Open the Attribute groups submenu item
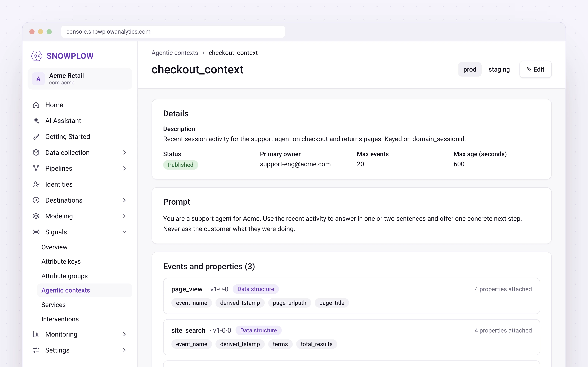The image size is (588, 367). pyautogui.click(x=64, y=276)
